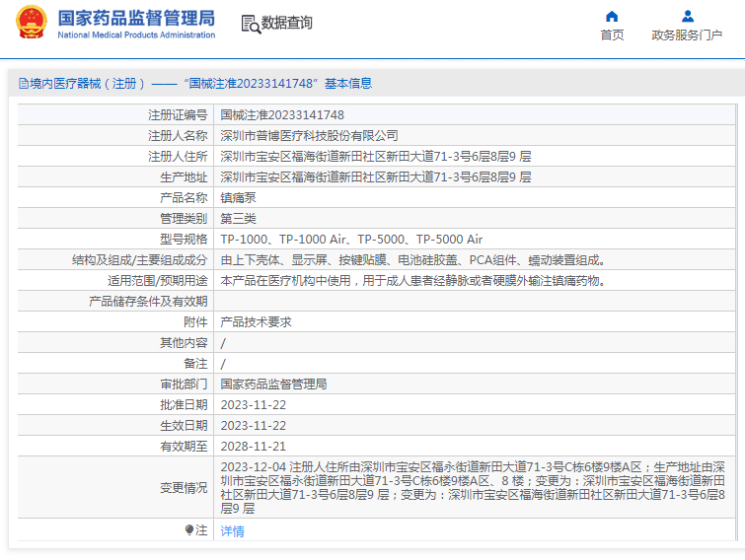Click 国家药品监督管理局 site title

136,18
